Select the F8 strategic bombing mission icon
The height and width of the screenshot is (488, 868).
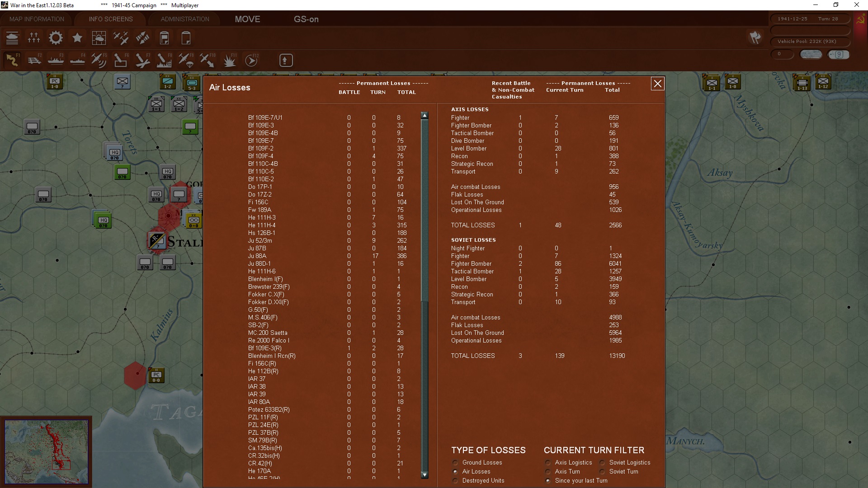164,60
